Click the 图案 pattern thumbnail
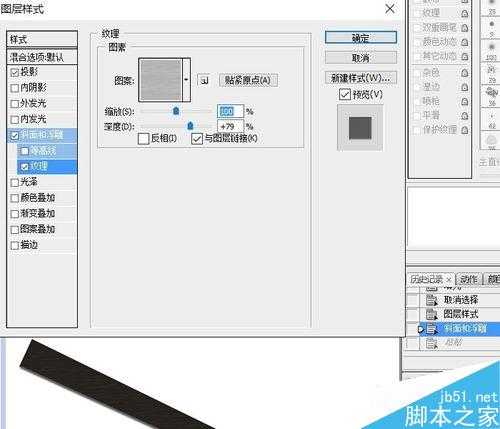 tap(160, 80)
